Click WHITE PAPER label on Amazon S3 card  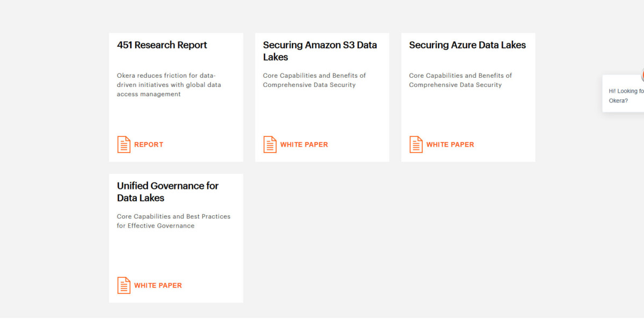pos(304,144)
